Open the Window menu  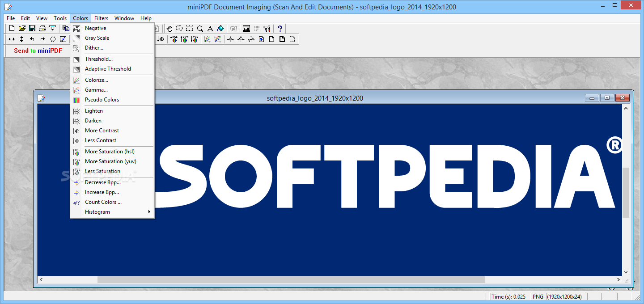point(124,18)
